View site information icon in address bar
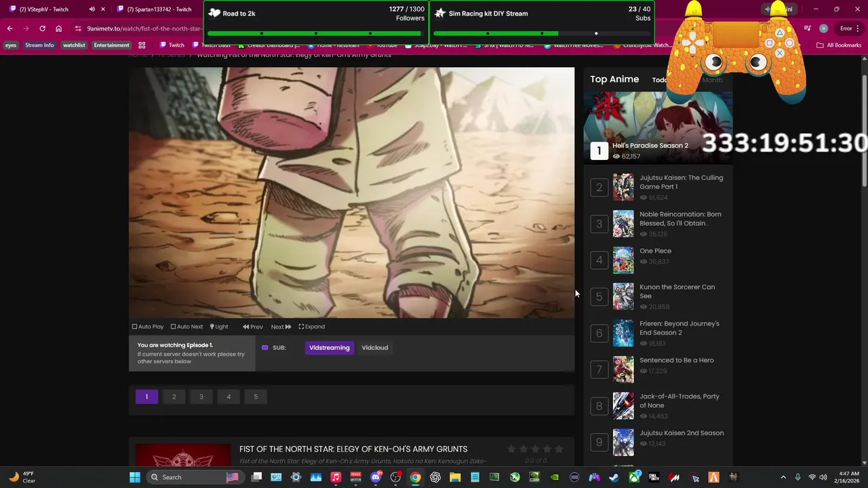The width and height of the screenshot is (868, 488). click(78, 28)
